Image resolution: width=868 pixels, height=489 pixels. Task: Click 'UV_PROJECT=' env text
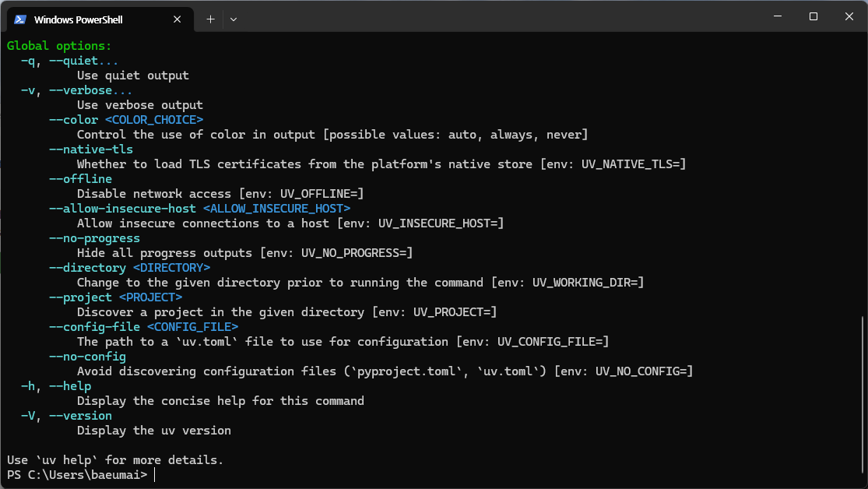coord(452,312)
